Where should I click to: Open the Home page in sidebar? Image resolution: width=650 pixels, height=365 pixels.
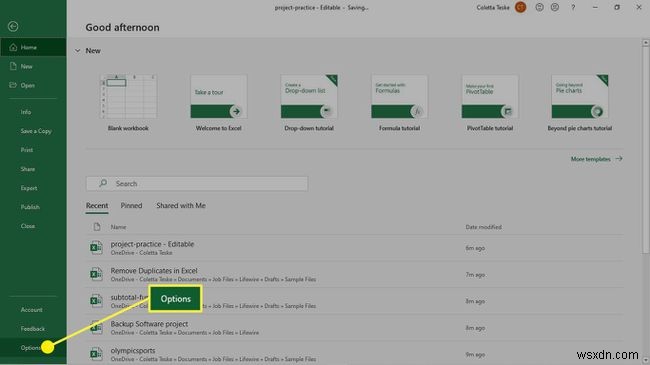pyautogui.click(x=33, y=47)
